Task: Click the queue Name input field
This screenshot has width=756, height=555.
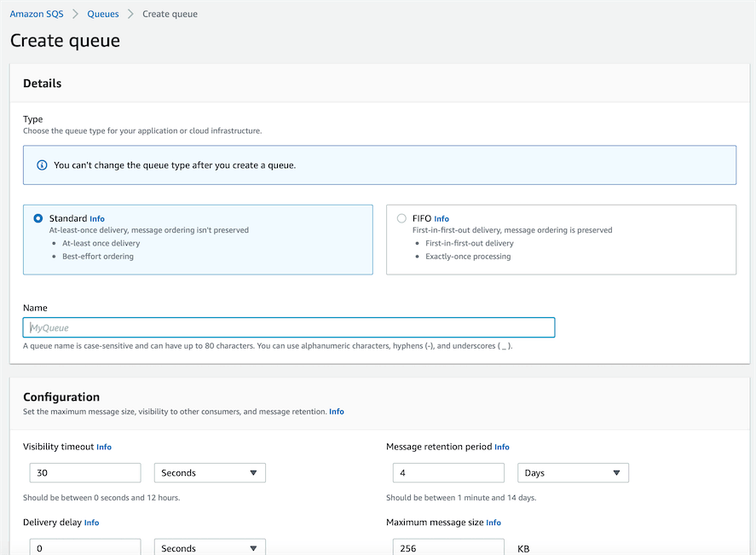Action: tap(289, 327)
